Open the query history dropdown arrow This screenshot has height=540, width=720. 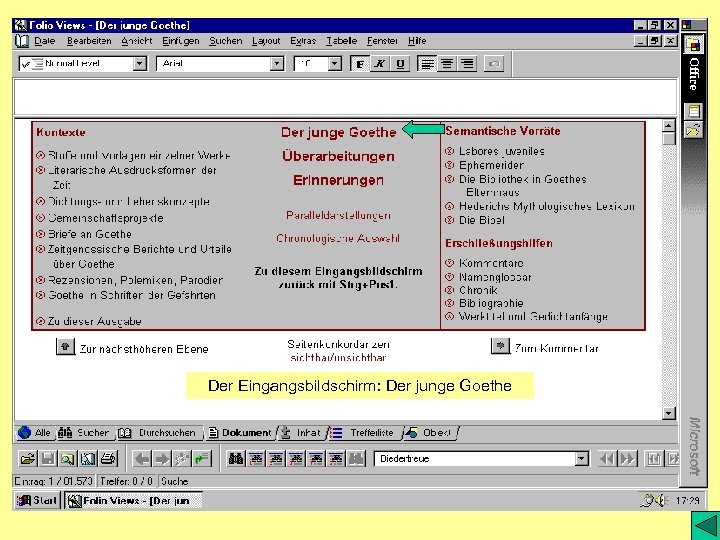coord(581,459)
